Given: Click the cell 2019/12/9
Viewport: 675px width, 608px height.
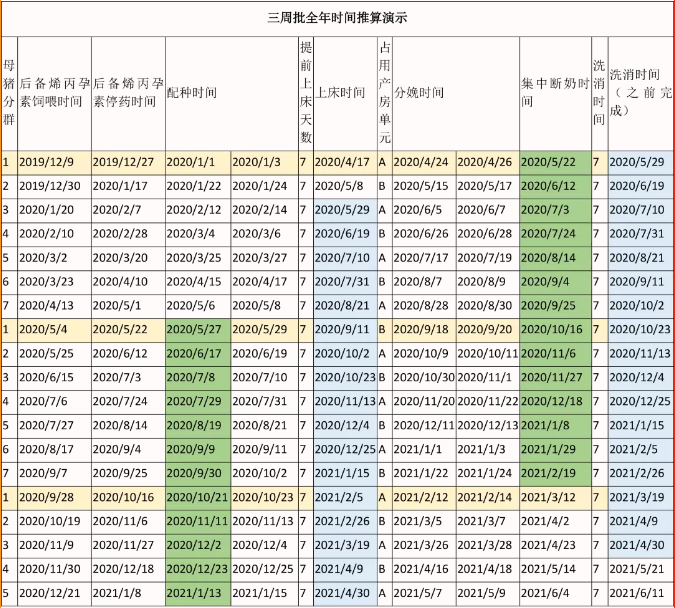Looking at the screenshot, I should point(55,162).
